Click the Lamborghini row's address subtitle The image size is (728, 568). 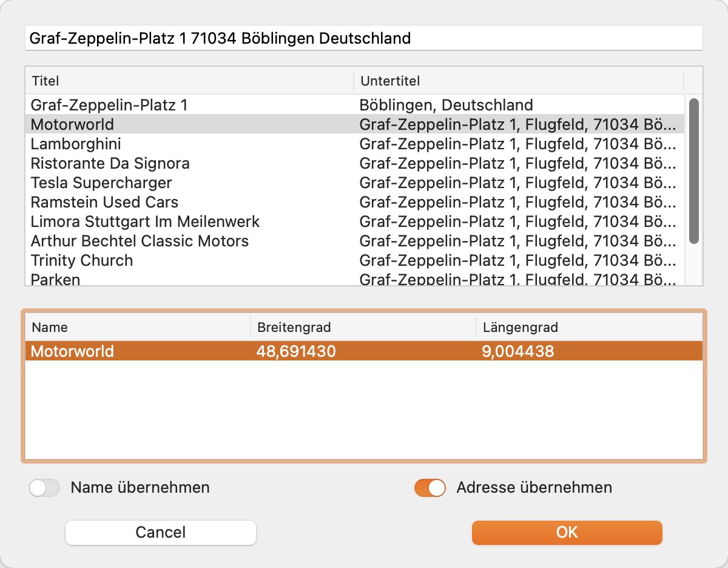point(517,144)
